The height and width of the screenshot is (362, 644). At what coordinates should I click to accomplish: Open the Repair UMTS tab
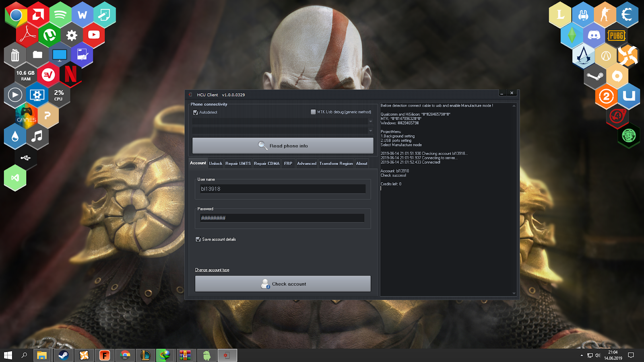coord(238,163)
